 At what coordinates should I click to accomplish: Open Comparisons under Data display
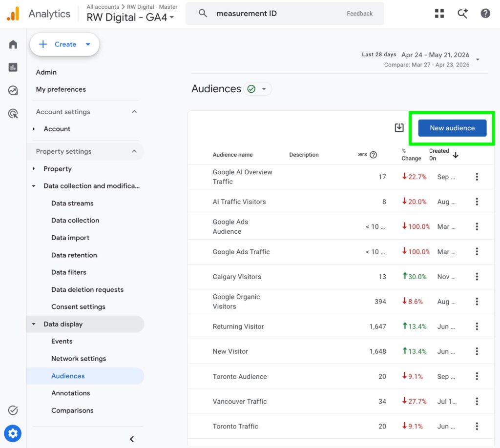click(x=72, y=410)
